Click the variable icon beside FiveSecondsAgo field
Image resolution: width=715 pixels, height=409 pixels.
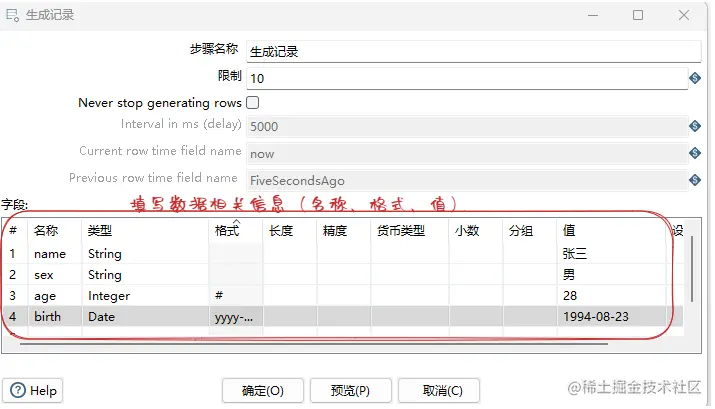[x=695, y=180]
